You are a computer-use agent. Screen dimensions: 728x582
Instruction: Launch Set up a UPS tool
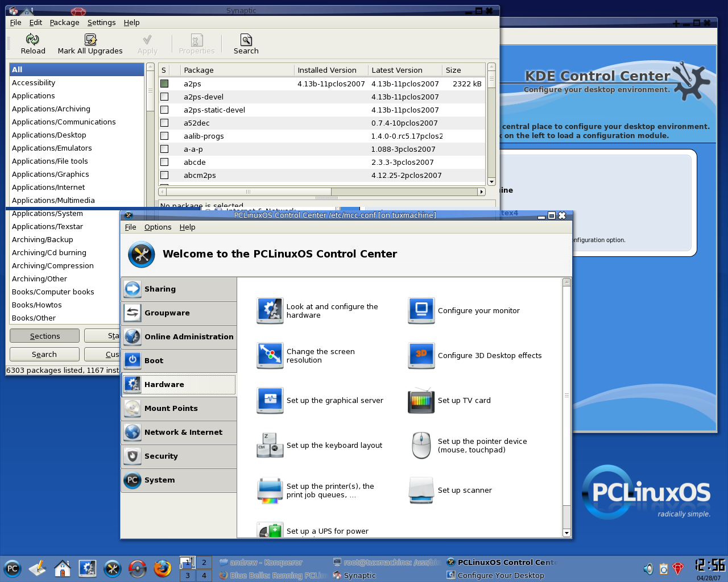(313, 530)
